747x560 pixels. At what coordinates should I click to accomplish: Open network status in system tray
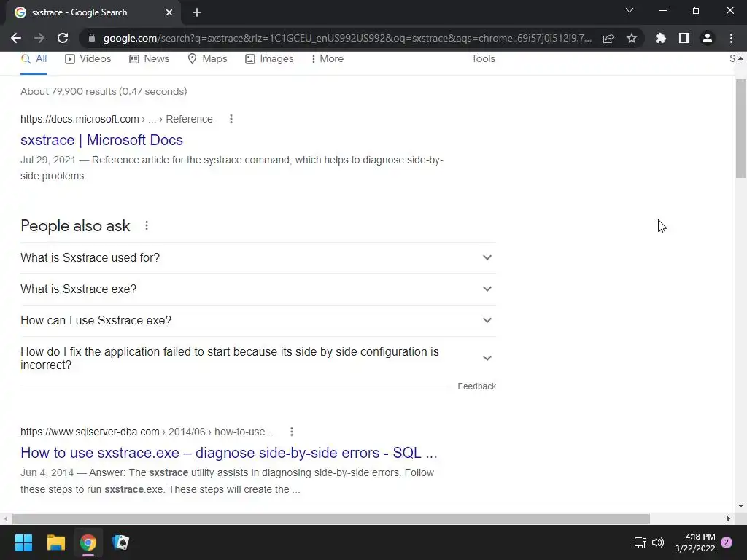pyautogui.click(x=640, y=542)
